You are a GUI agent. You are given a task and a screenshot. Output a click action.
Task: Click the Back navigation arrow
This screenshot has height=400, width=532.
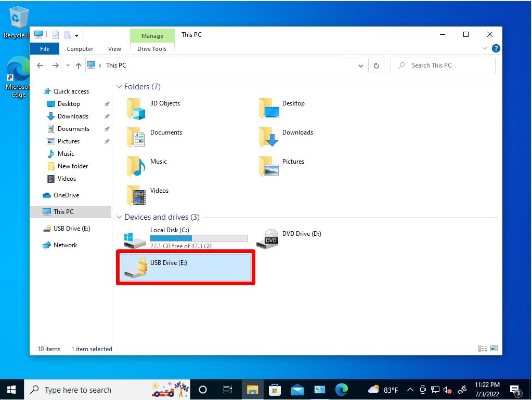pos(40,65)
